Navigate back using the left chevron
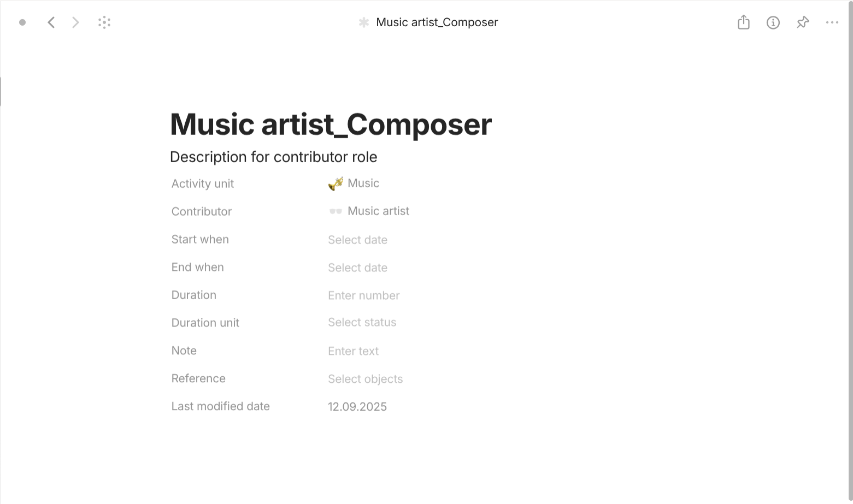Viewport: 853px width, 504px height. point(51,22)
